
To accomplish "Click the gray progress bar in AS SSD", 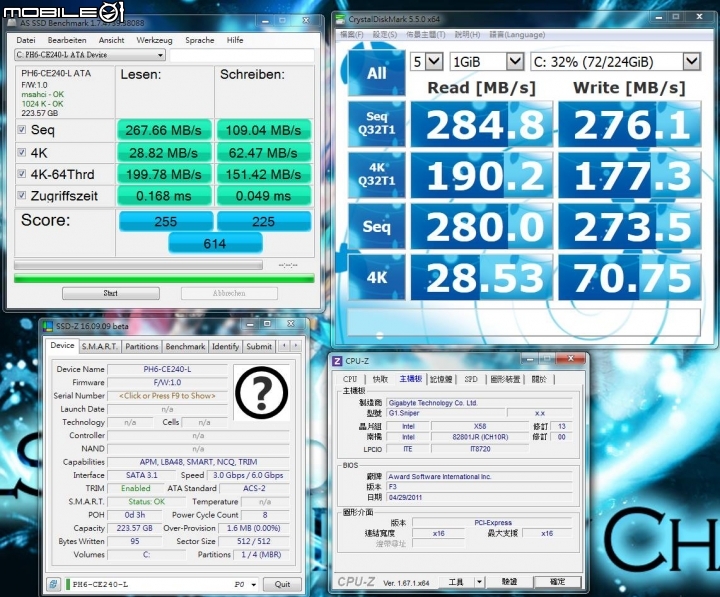I will click(138, 265).
